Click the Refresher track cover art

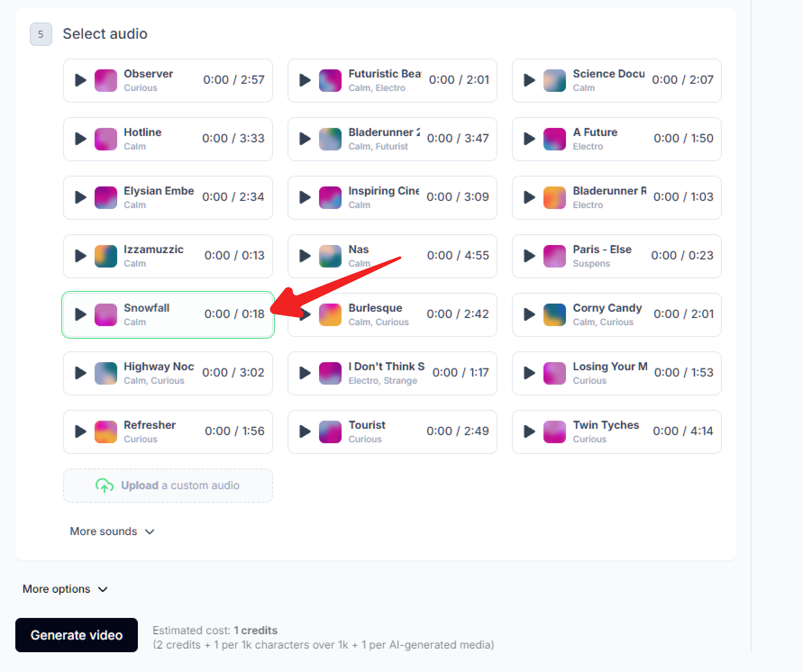(106, 432)
